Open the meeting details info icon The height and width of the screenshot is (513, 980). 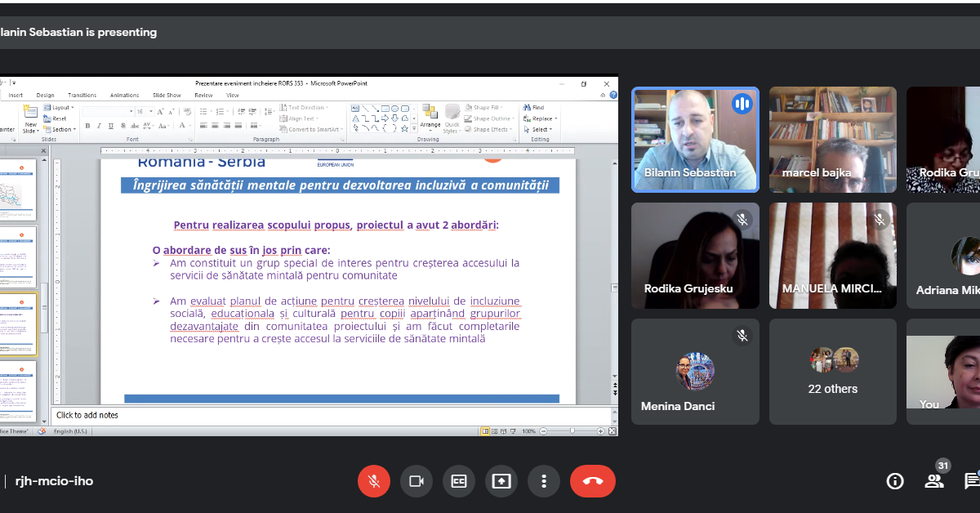895,481
